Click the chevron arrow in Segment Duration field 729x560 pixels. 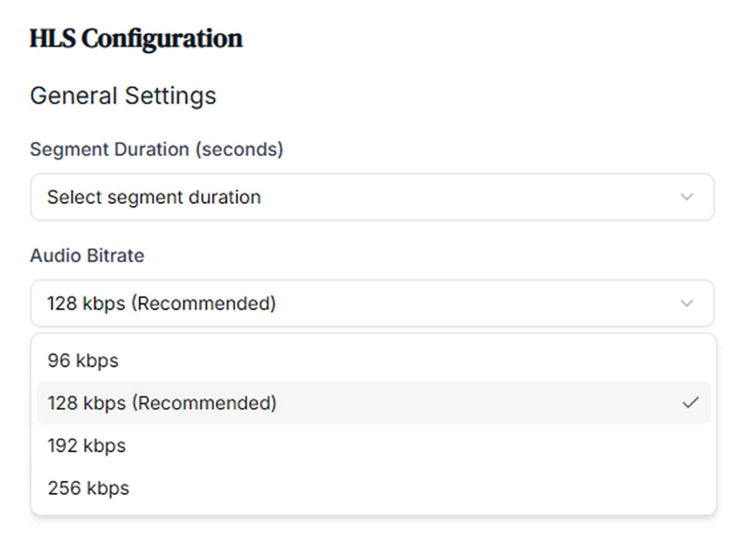[x=686, y=197]
